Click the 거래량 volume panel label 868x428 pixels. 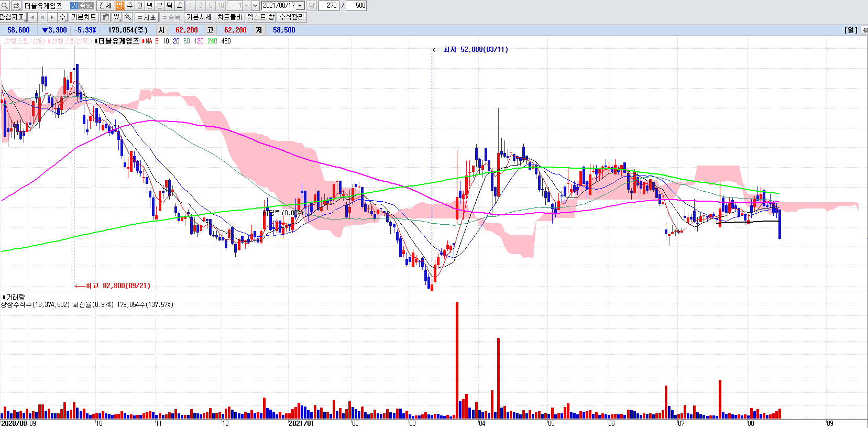(15, 297)
